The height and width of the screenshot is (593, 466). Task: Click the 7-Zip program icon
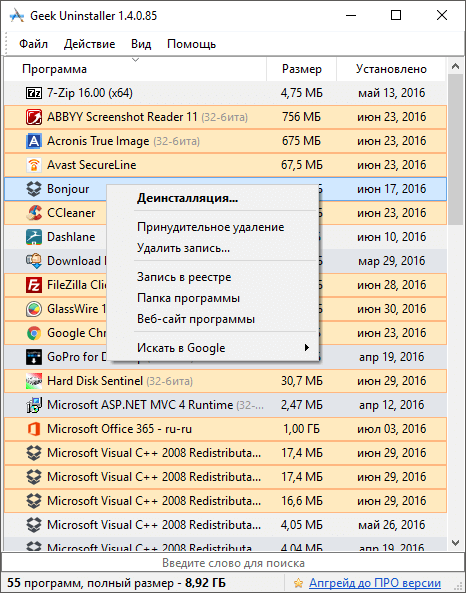[34, 93]
